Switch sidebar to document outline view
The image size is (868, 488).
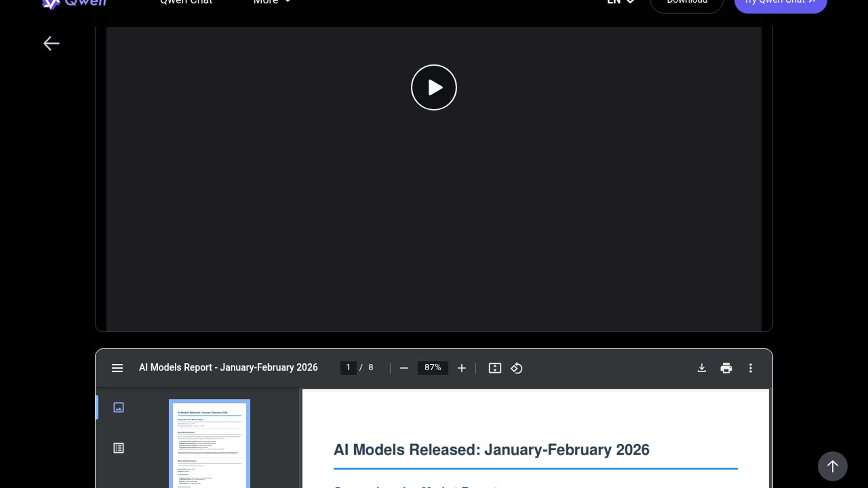tap(118, 448)
